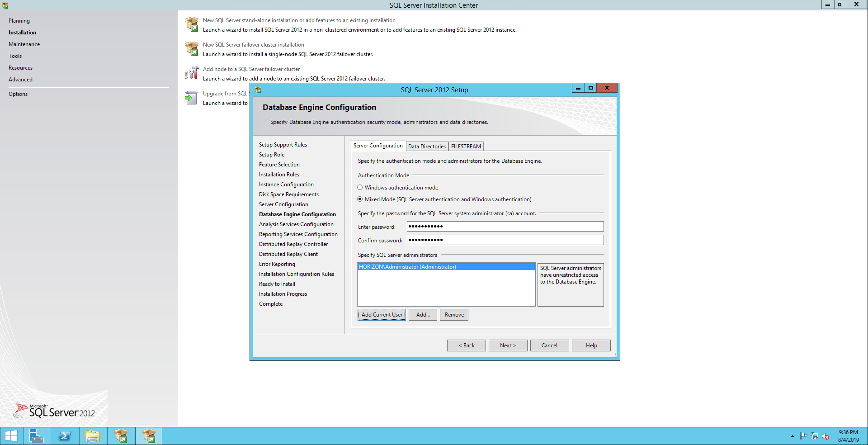
Task: Launch PowerShell from the taskbar
Action: [x=65, y=436]
